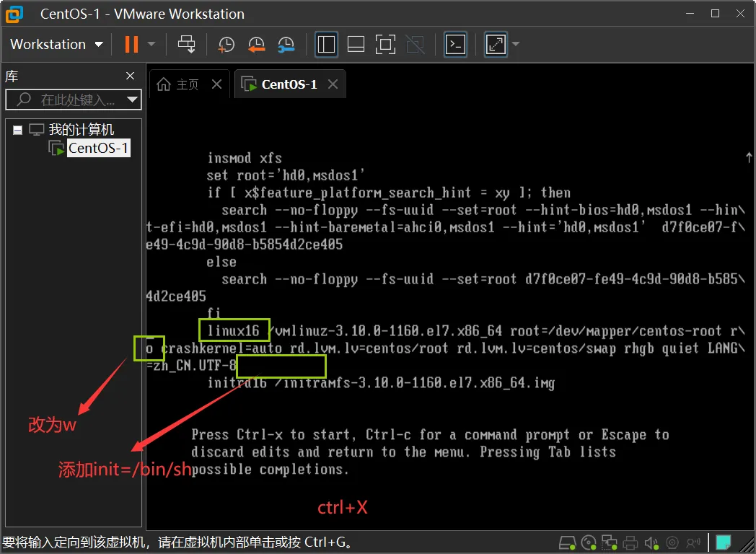
Task: Revert the VM to its snapshot
Action: (256, 44)
